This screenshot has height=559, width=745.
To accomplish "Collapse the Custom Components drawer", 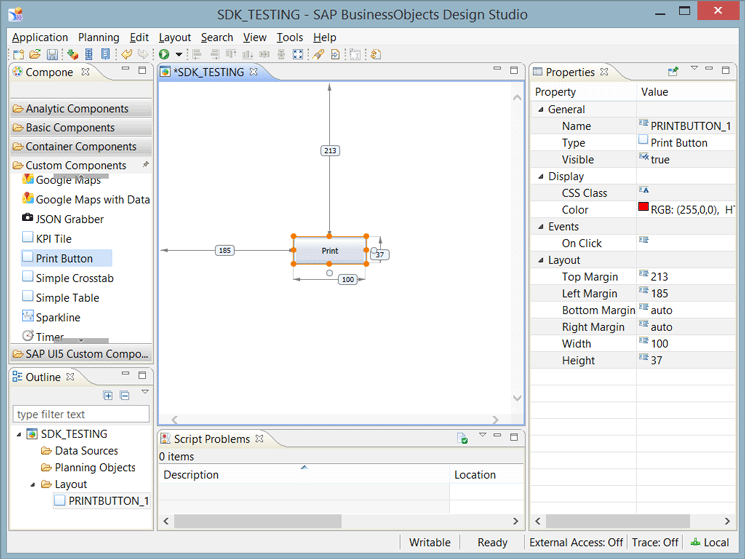I will pos(81,165).
